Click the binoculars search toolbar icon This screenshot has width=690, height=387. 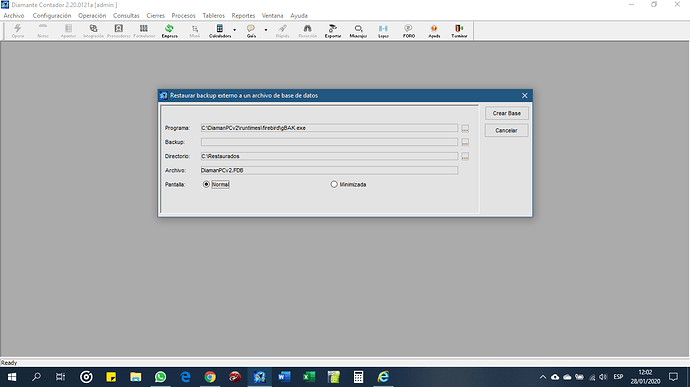[x=308, y=31]
